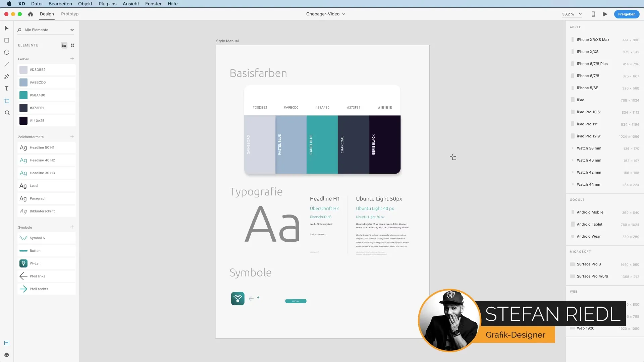Open the Fenster menu
Image resolution: width=644 pixels, height=362 pixels.
[x=153, y=4]
